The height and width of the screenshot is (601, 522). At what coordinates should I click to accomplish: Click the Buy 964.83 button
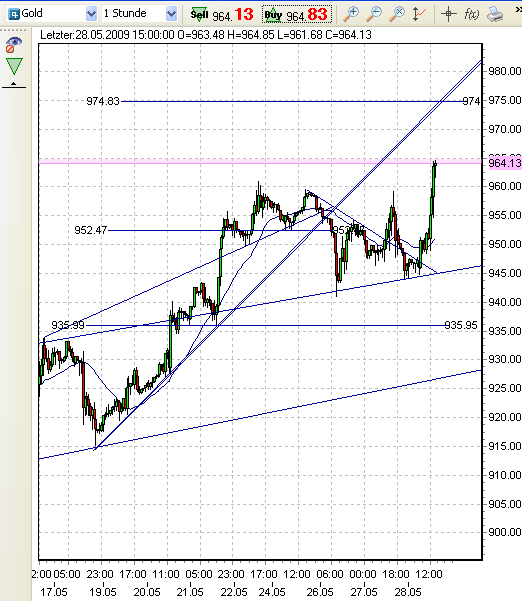point(297,15)
